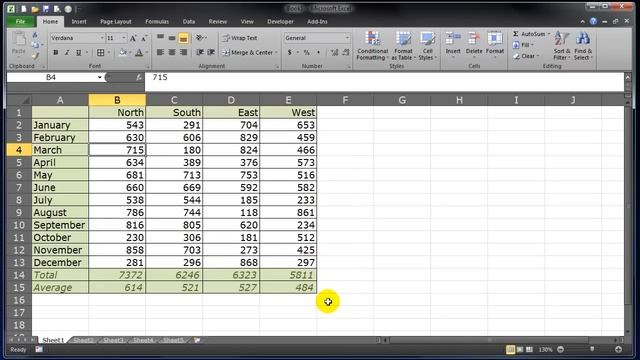The width and height of the screenshot is (640, 360).
Task: Click the Zoom In plus icon
Action: click(x=618, y=349)
